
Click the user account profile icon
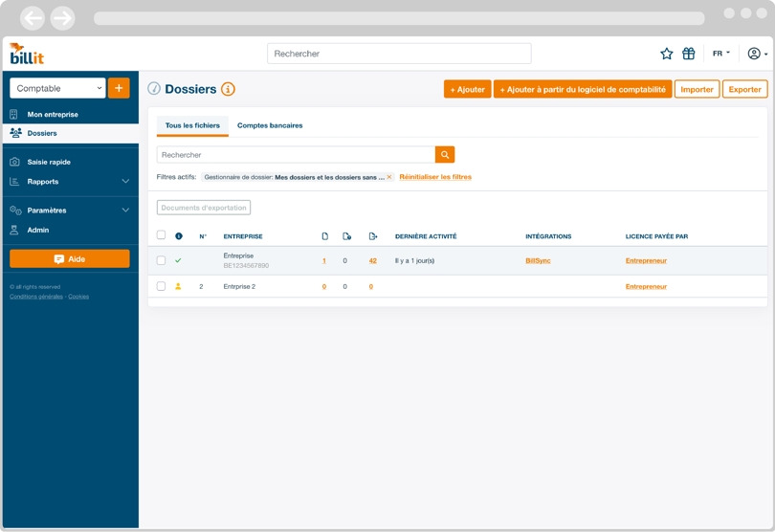[x=755, y=54]
